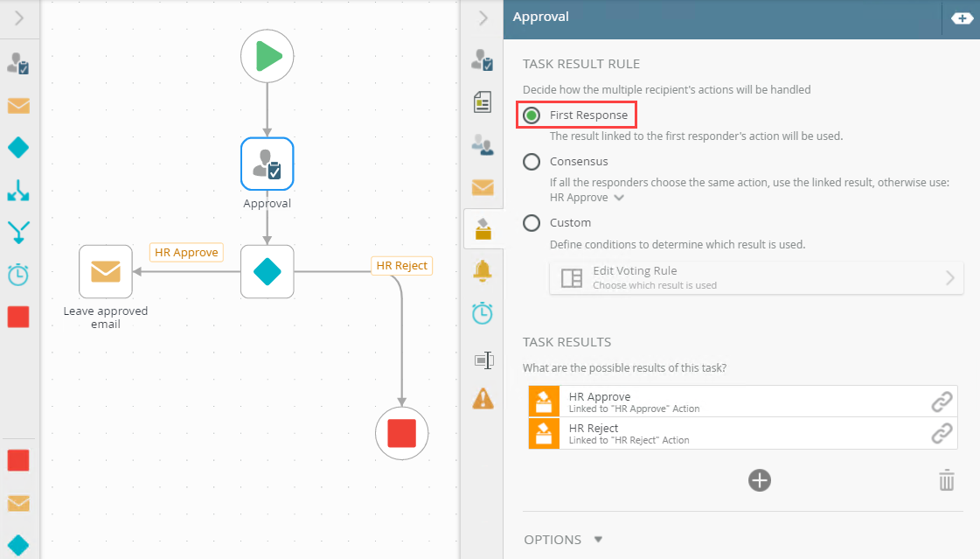
Task: Open the Form tab icon
Action: point(483,102)
